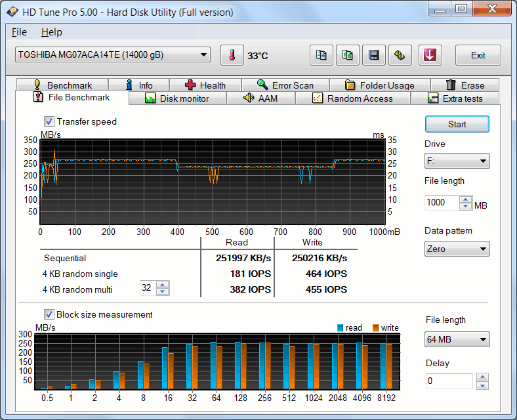Click the copy text to clipboard icon
This screenshot has width=517, height=420.
321,55
